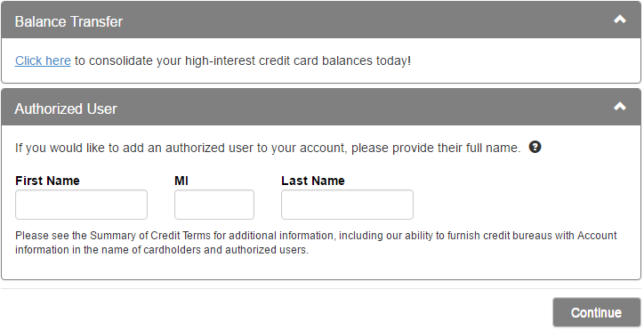The width and height of the screenshot is (644, 330).
Task: Click "furnish credit bureaus with Account" disclaimer text
Action: click(x=532, y=236)
